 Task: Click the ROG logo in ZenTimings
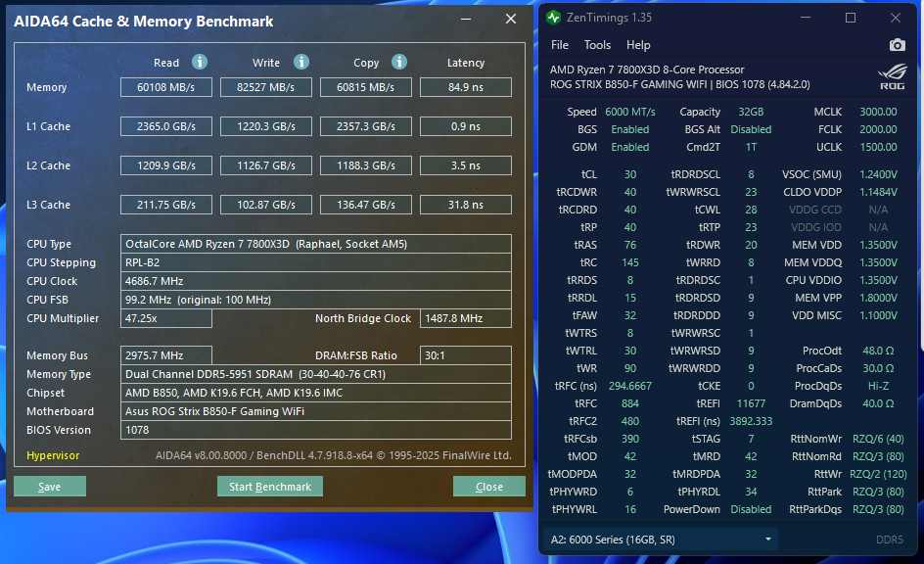(x=892, y=77)
